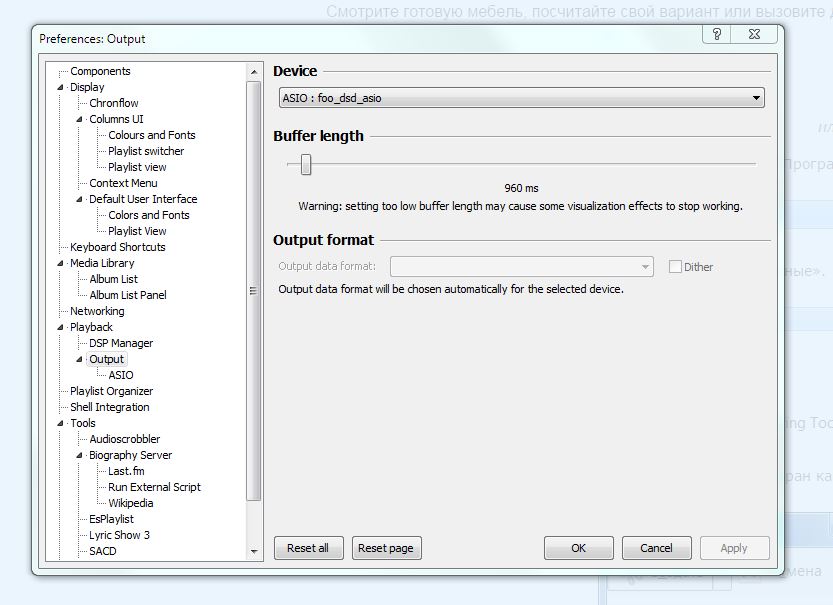Click the buffer length slider handle
The height and width of the screenshot is (605, 833).
tap(306, 164)
